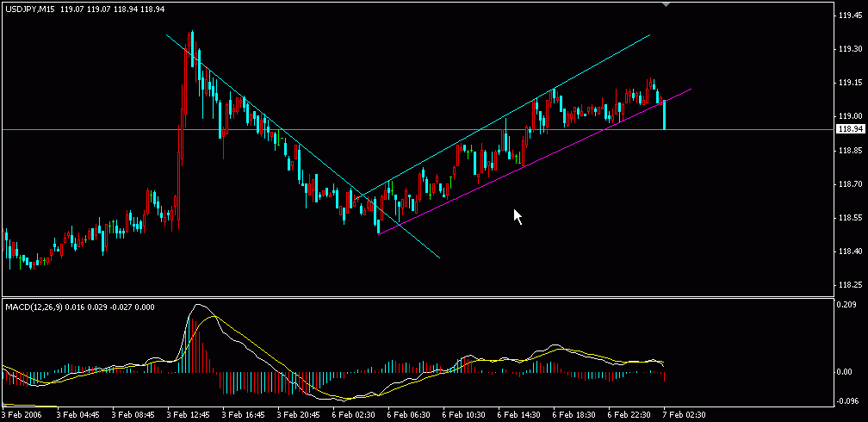Click the 118.40 price scale label
Viewport: 868px width, 422px height.
(x=852, y=251)
